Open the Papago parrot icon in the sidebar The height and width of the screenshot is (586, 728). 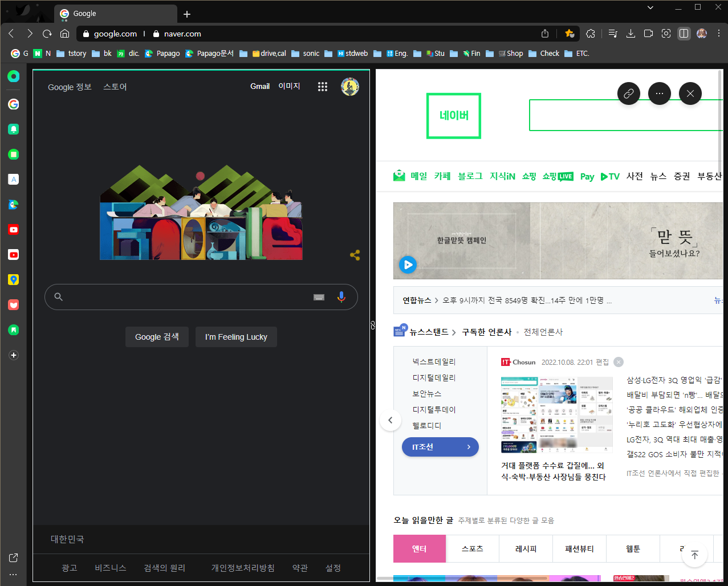tap(14, 205)
